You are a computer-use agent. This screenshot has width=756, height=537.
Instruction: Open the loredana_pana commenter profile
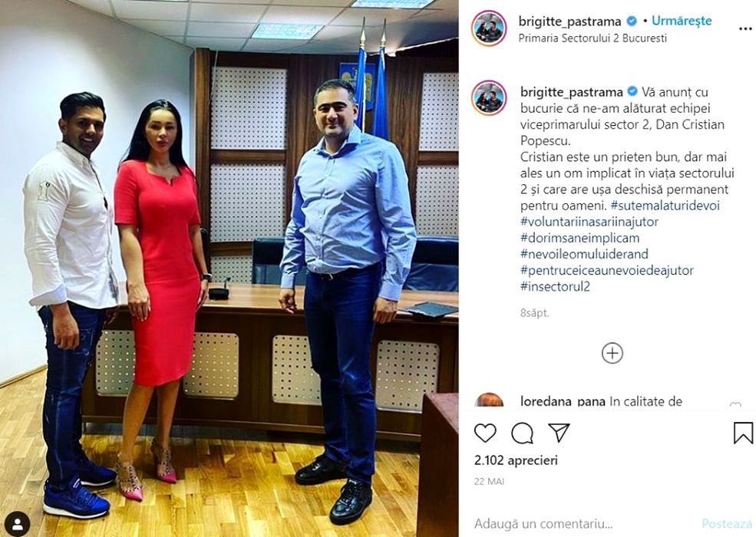tap(563, 401)
